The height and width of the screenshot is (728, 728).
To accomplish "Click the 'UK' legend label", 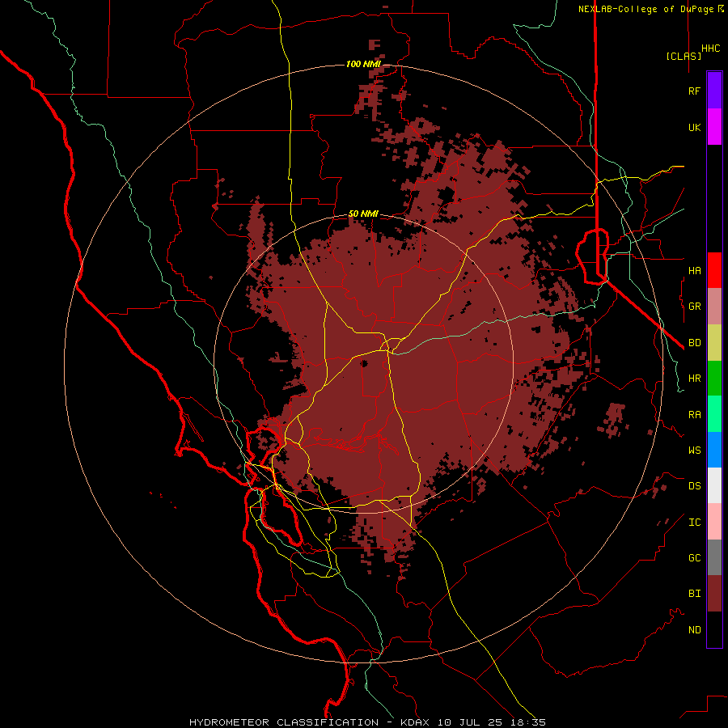I will pos(694,127).
